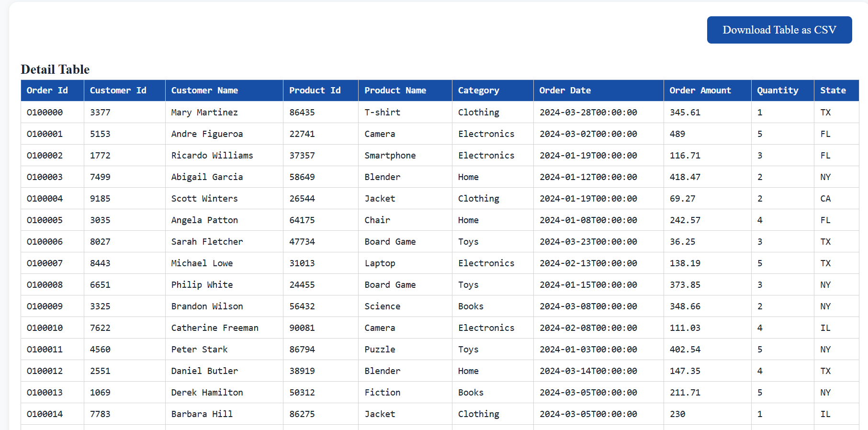Sort by the Order Id column header
868x430 pixels.
click(x=47, y=91)
